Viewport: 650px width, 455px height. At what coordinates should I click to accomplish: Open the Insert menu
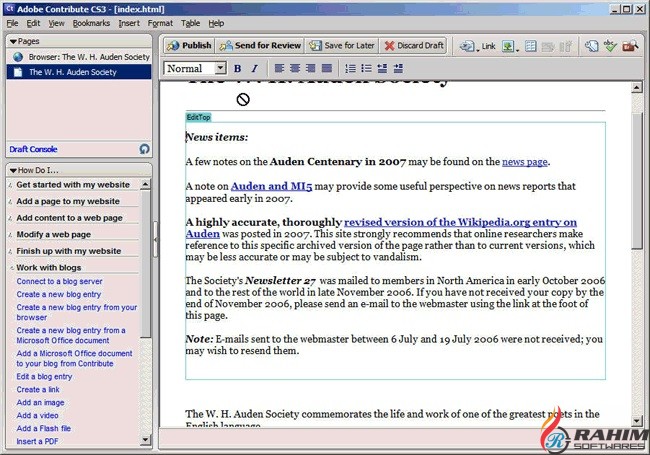coord(129,23)
